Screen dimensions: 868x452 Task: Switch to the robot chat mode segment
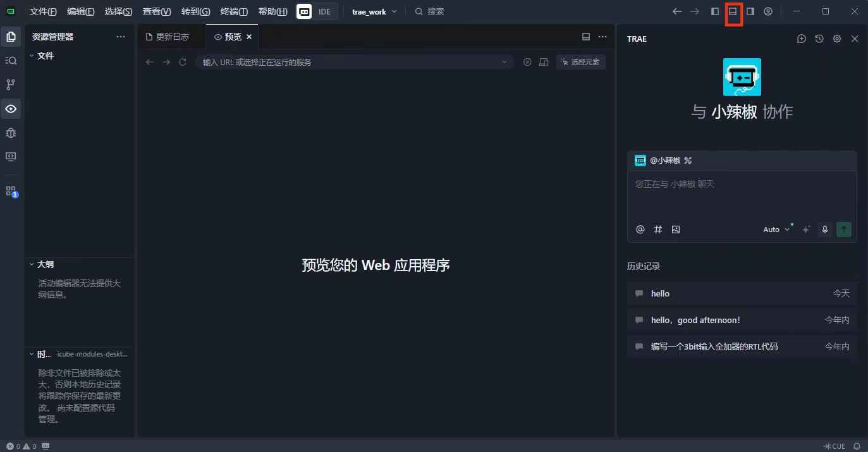(304, 11)
